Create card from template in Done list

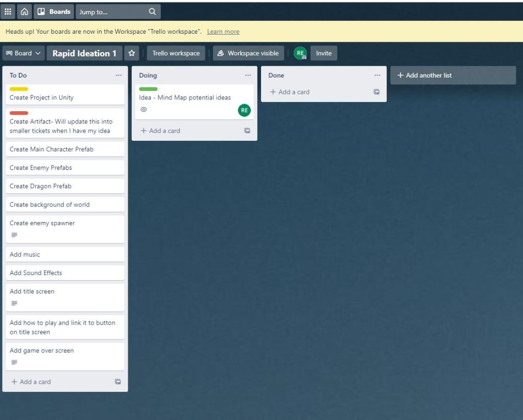tap(376, 92)
